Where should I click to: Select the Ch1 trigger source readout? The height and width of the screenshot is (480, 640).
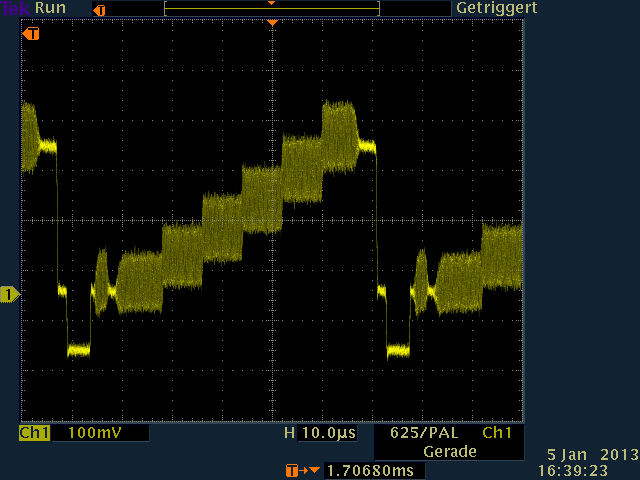coord(497,433)
